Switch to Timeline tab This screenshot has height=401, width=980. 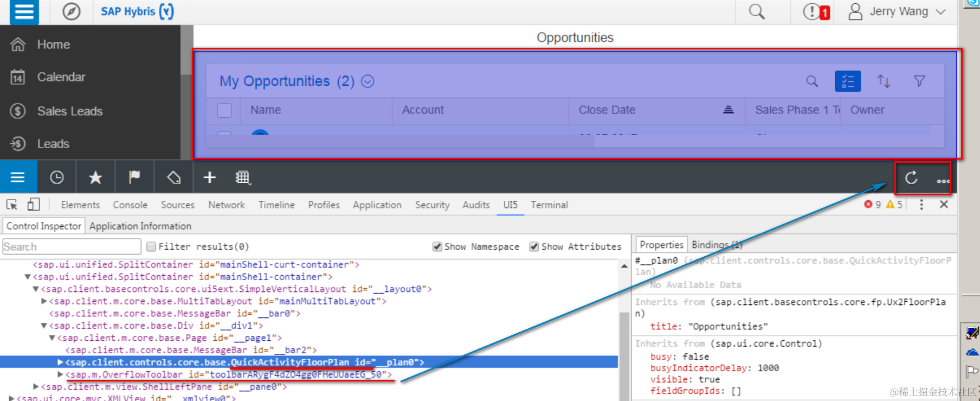point(276,205)
